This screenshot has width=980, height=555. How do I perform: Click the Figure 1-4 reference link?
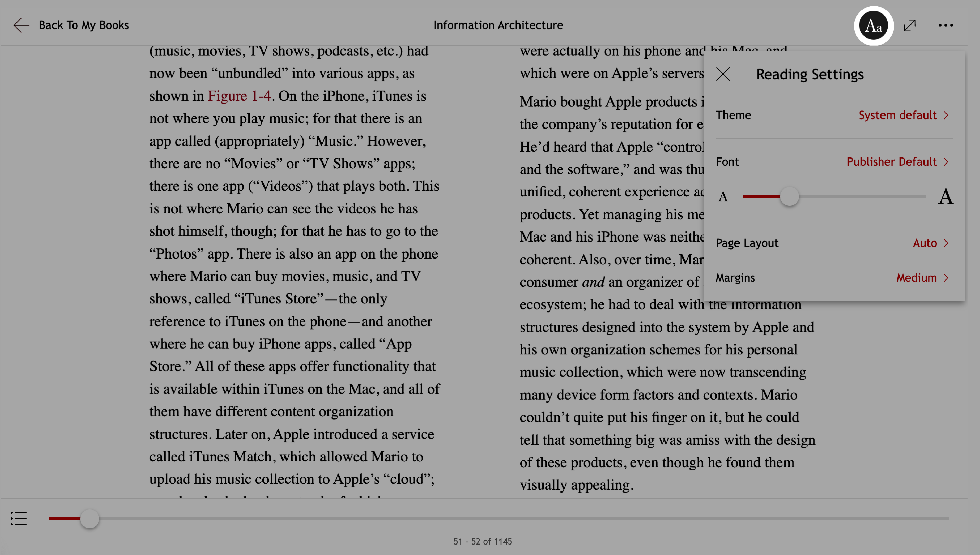click(240, 96)
